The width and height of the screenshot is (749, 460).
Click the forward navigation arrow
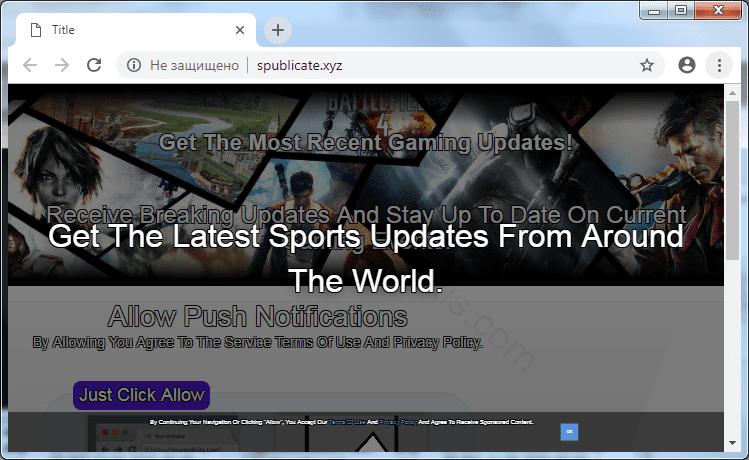62,65
